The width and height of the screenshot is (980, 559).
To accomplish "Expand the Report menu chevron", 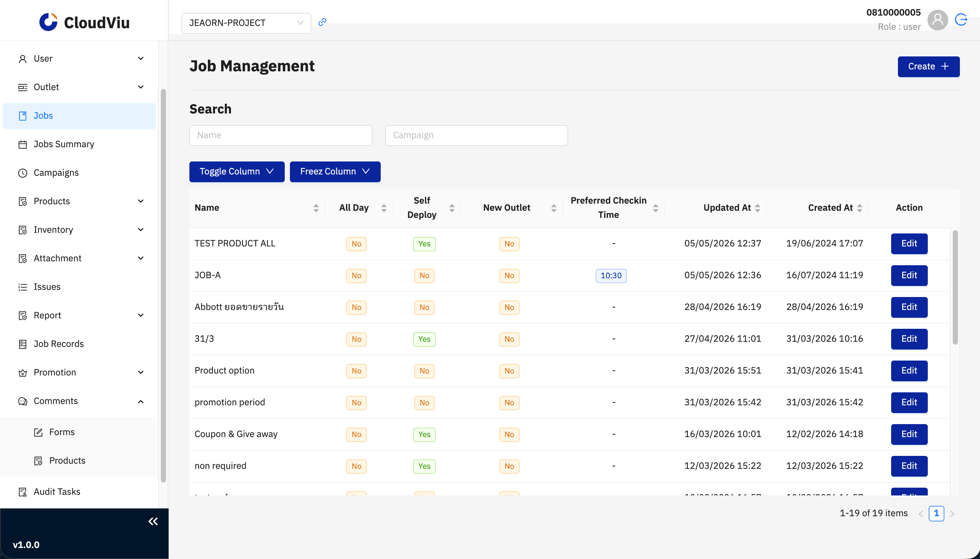I will 141,315.
